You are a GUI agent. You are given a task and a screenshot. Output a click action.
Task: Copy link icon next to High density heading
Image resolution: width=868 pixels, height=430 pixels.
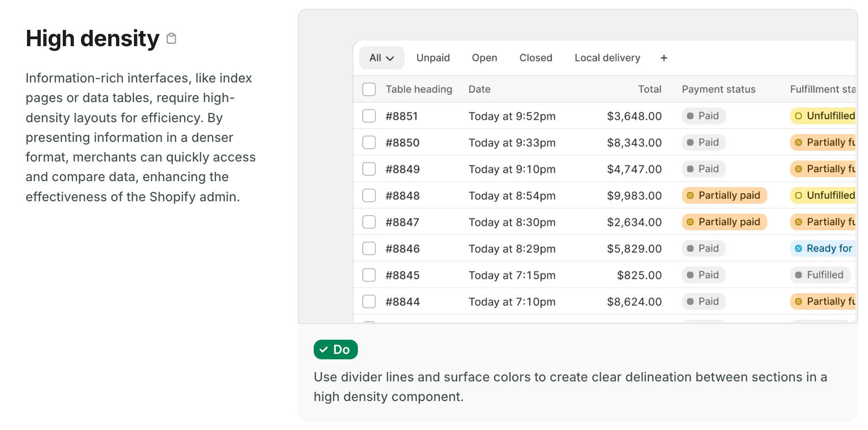pos(171,38)
